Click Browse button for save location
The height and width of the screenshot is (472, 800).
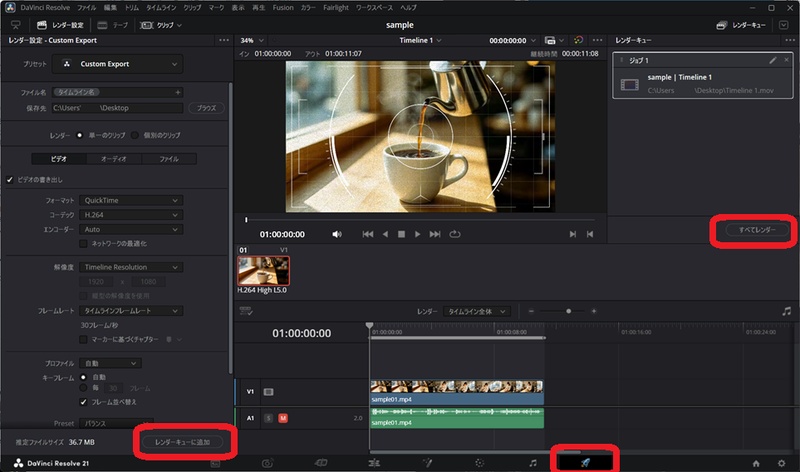[207, 108]
